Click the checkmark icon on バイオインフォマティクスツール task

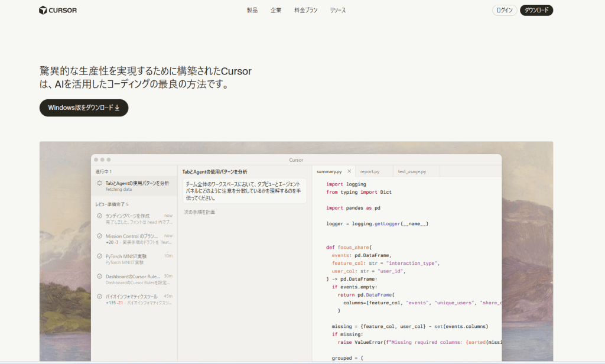[x=100, y=296]
